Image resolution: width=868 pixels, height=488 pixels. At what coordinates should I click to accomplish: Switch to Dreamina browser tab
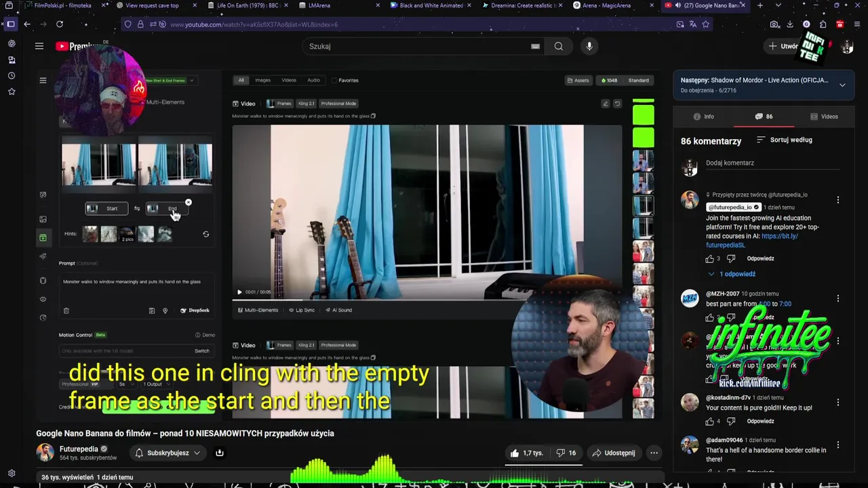[522, 5]
